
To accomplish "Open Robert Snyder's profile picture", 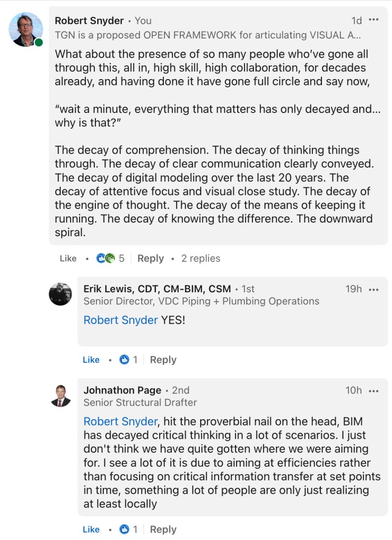I will [x=26, y=30].
